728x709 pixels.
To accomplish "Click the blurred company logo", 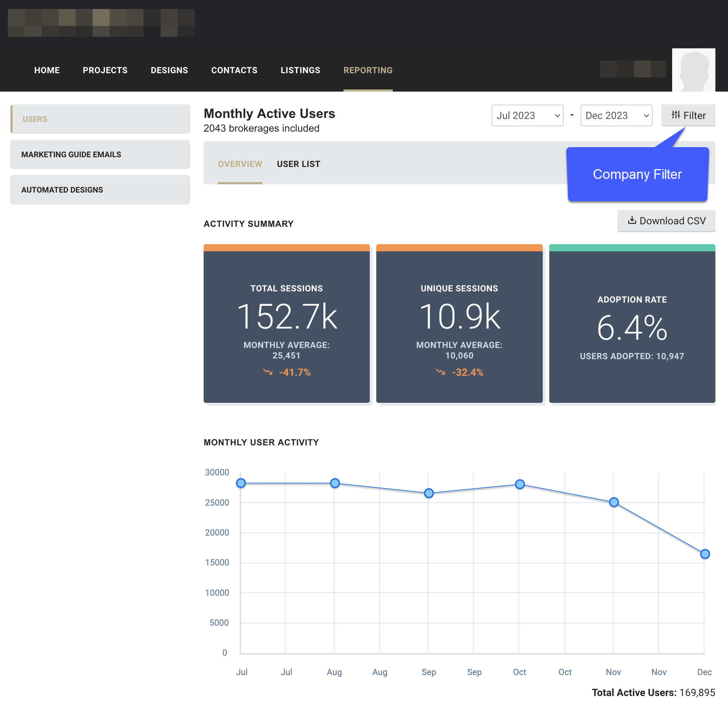I will (101, 23).
